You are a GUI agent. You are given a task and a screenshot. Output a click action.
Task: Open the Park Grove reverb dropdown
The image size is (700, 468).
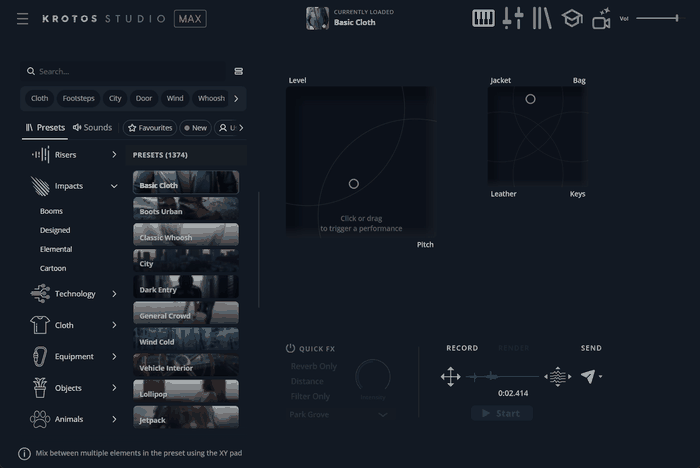339,414
